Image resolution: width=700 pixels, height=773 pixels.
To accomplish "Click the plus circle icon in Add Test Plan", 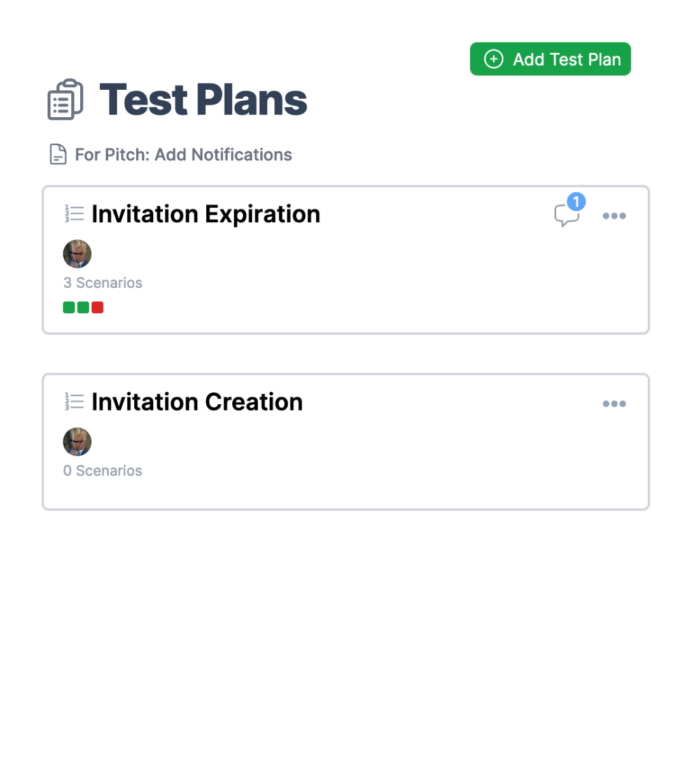I will (x=493, y=59).
